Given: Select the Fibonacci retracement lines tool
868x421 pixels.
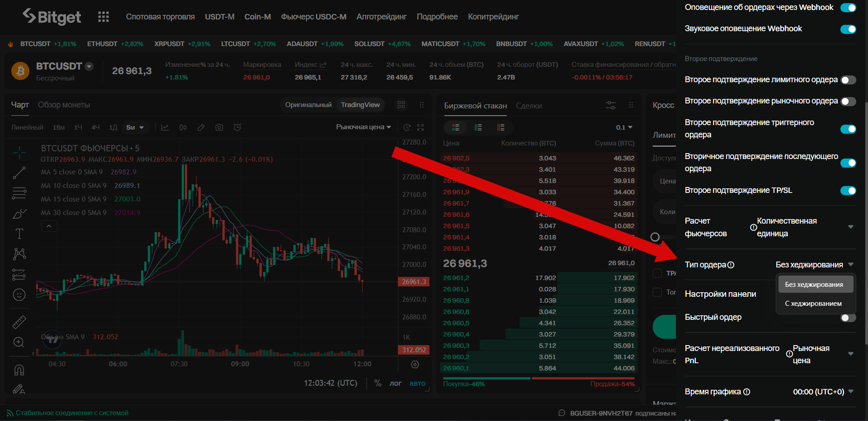Looking at the screenshot, I should [19, 193].
